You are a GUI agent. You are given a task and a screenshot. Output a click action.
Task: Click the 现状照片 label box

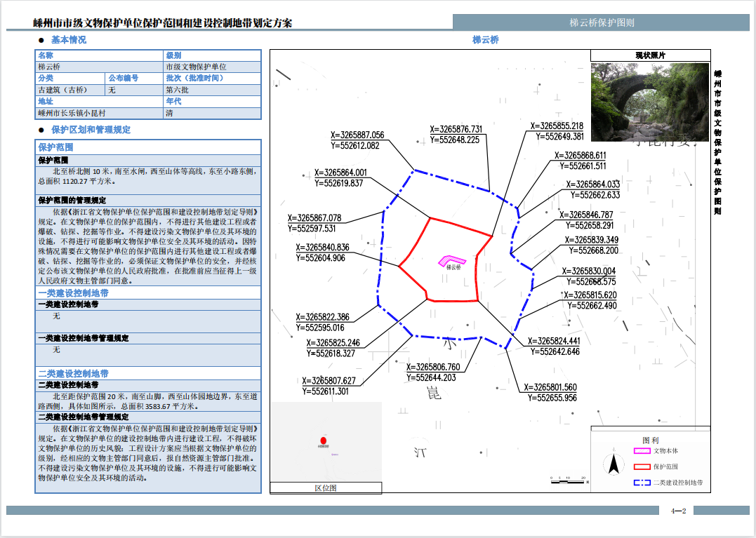pyautogui.click(x=650, y=55)
